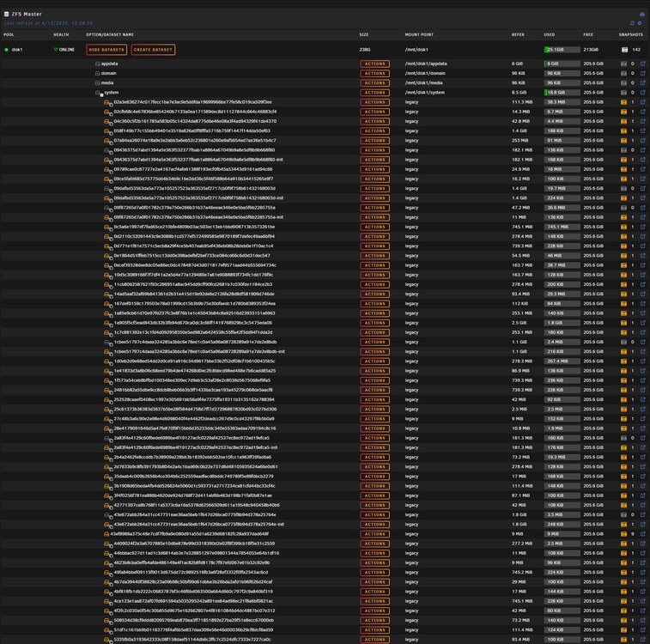Screen dimensions: 650x644
Task: Click the ZFS Master title text
Action: (27, 14)
